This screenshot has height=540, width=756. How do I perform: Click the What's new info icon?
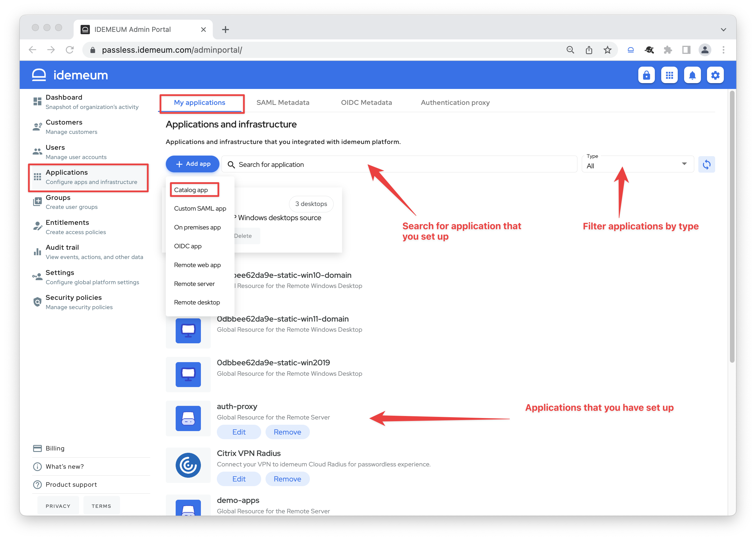(37, 466)
